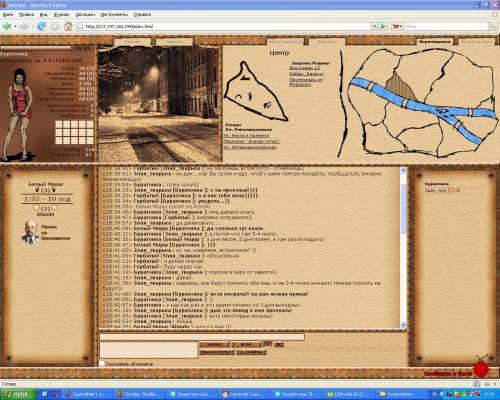Click the long chat message input field
Screen dimensions: 500x400
[202, 337]
